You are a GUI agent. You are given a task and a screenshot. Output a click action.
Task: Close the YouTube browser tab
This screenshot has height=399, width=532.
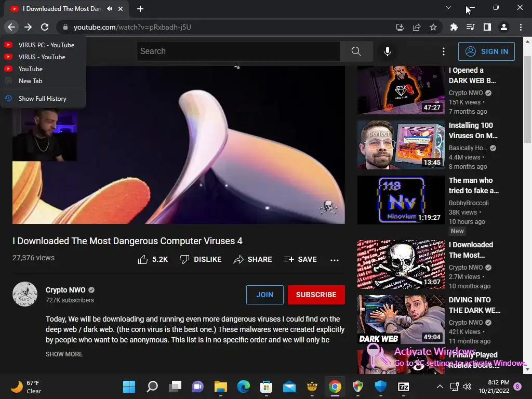click(121, 9)
